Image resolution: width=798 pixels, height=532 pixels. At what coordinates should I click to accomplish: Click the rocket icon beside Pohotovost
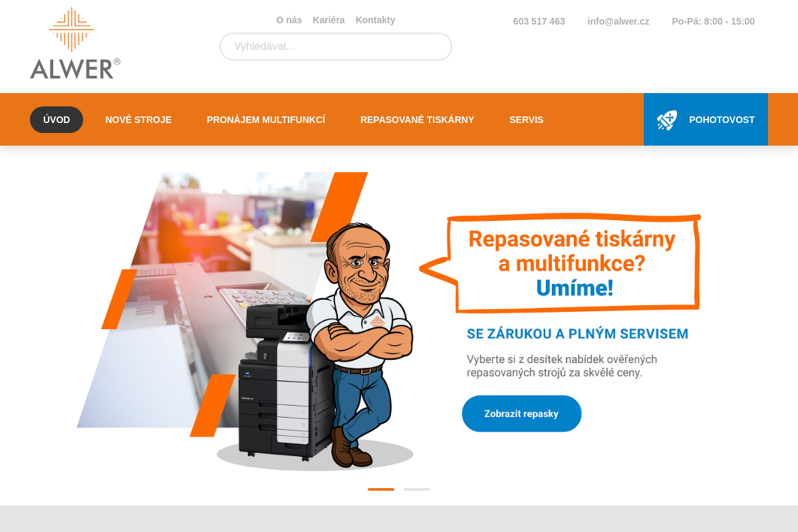(x=667, y=120)
